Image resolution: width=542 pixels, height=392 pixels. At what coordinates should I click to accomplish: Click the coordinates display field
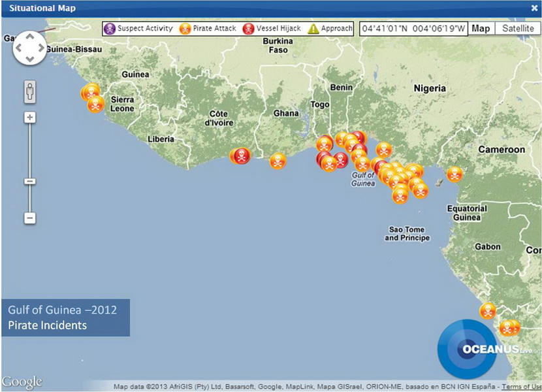pyautogui.click(x=413, y=29)
